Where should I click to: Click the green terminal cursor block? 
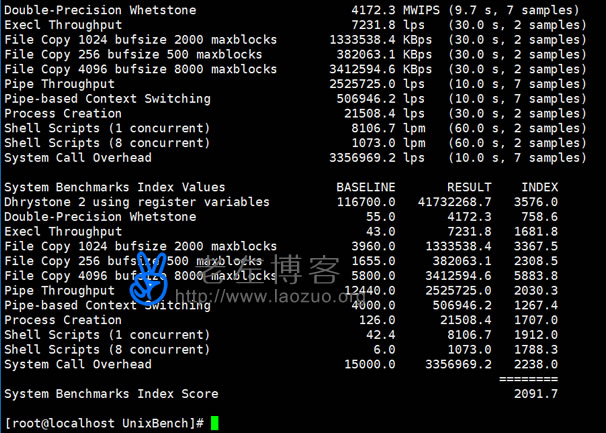[x=214, y=424]
